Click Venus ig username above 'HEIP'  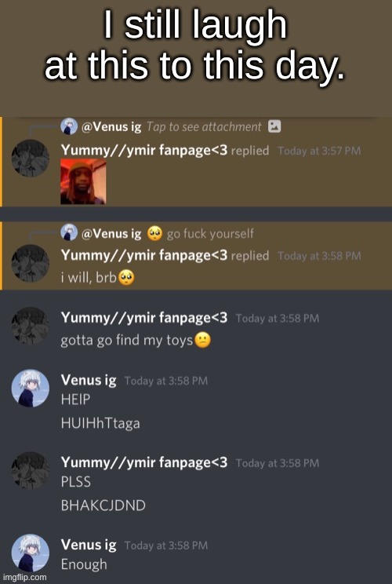[x=89, y=380]
